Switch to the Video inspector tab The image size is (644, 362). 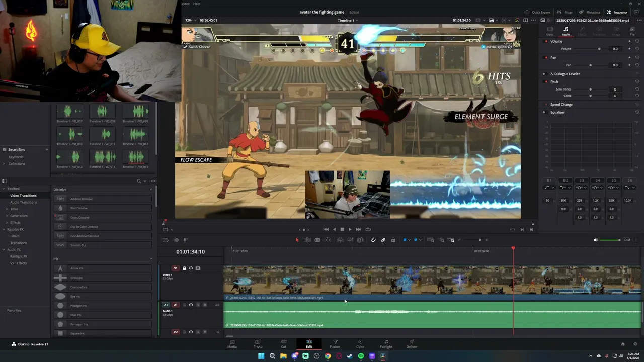(x=550, y=31)
